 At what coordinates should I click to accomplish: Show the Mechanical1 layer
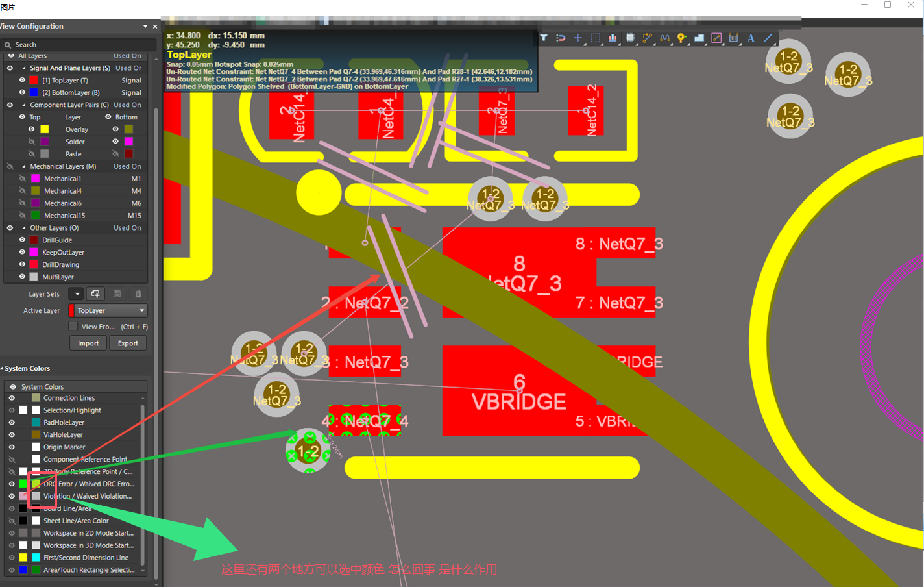(x=22, y=179)
